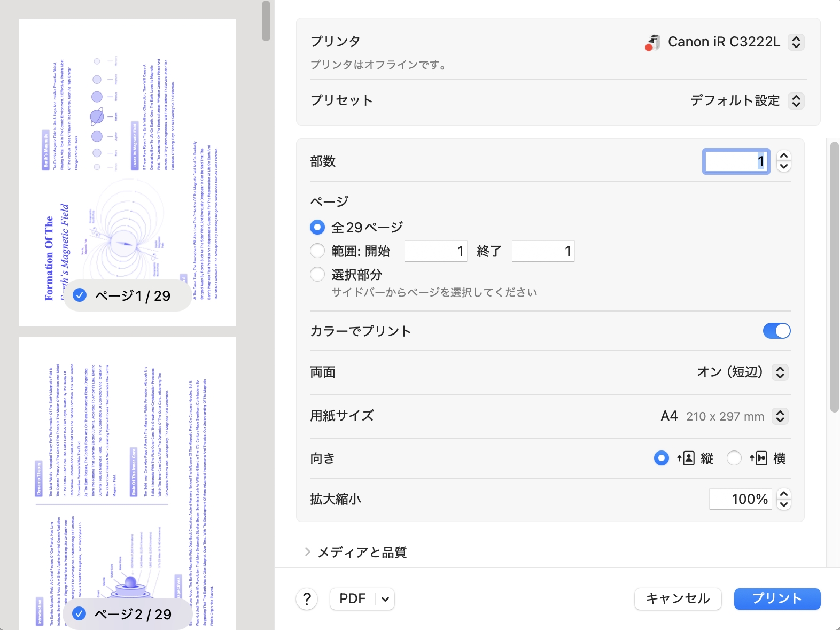
Task: Select the 選択部分 radio button
Action: click(317, 274)
